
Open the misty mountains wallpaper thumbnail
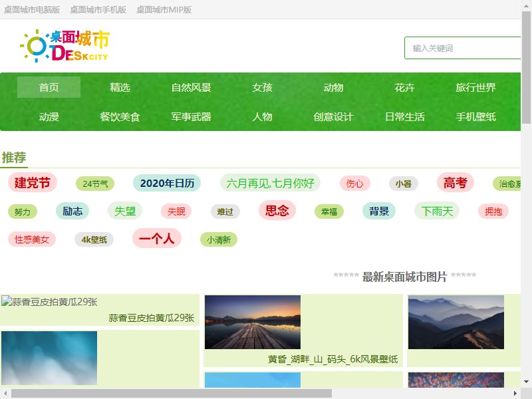point(456,322)
